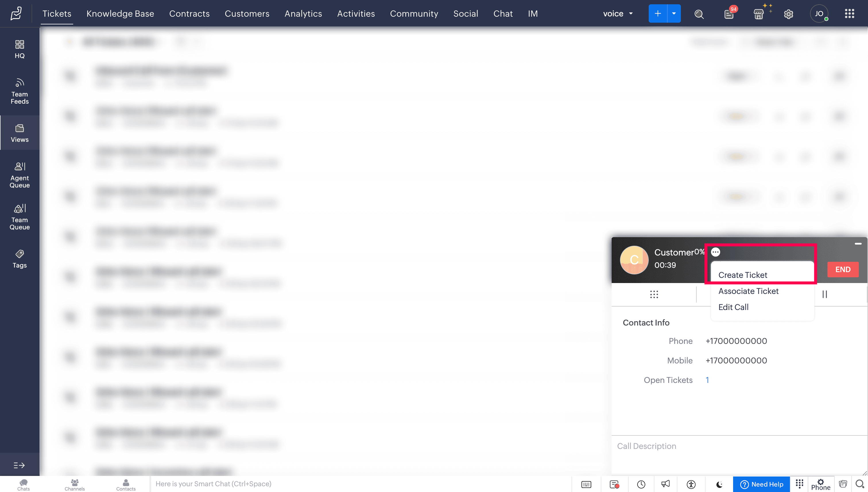Open the marketplace store icon
The height and width of the screenshot is (492, 868).
pyautogui.click(x=759, y=14)
